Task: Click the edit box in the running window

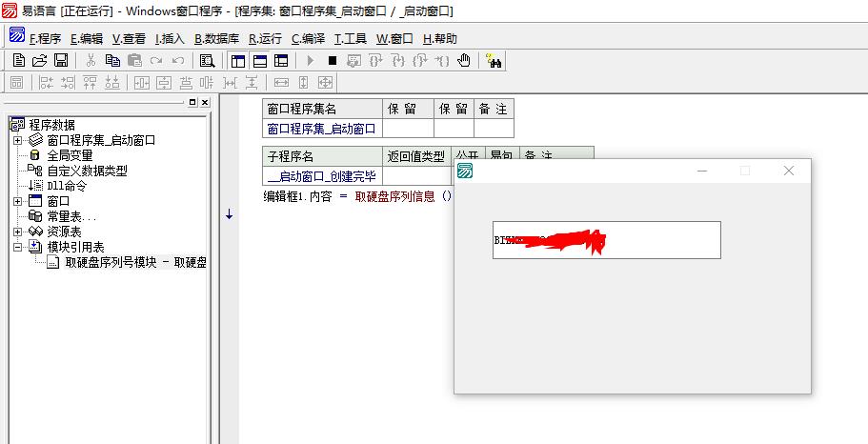Action: tap(607, 240)
